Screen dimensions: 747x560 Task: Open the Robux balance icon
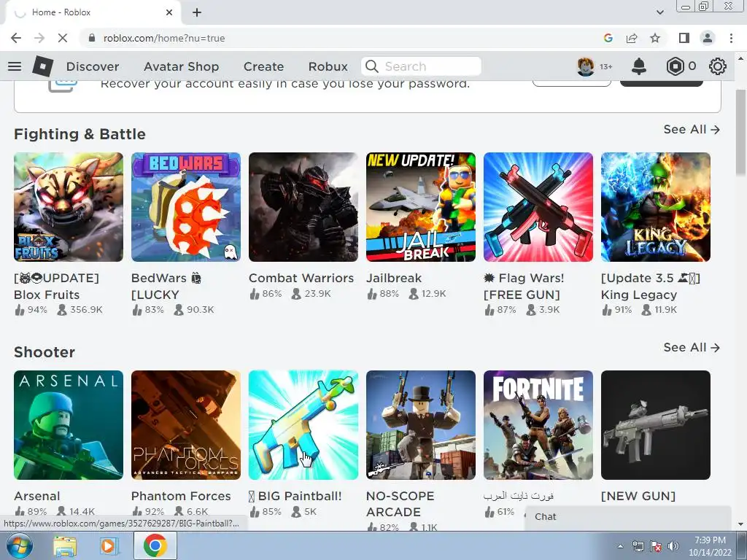point(675,66)
